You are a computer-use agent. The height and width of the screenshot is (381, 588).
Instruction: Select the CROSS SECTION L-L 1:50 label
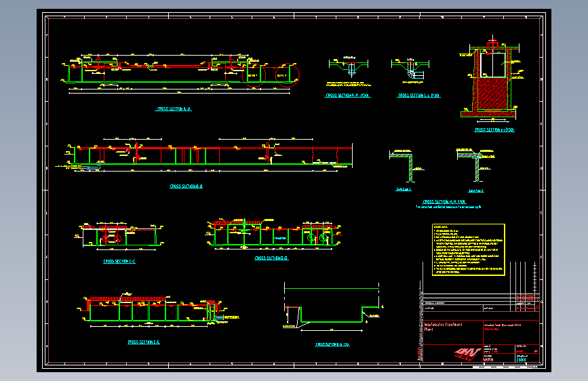[418, 96]
